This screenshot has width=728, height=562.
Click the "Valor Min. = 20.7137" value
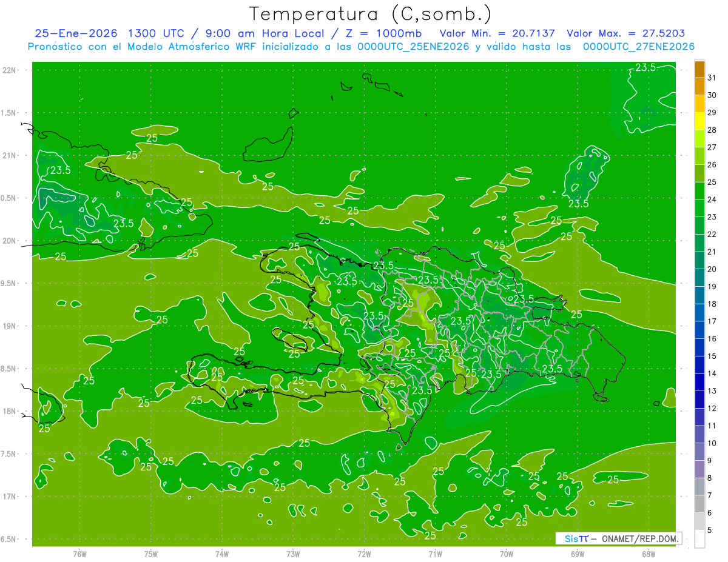tap(498, 33)
